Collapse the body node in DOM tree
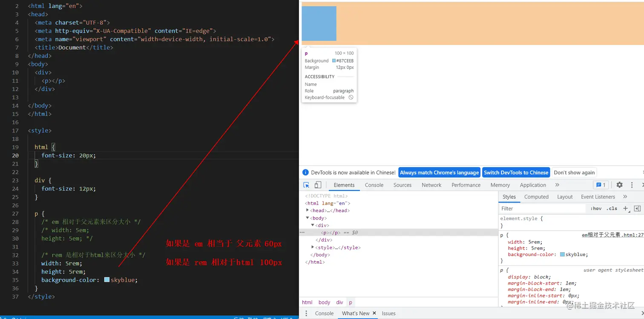The width and height of the screenshot is (644, 319). [307, 218]
